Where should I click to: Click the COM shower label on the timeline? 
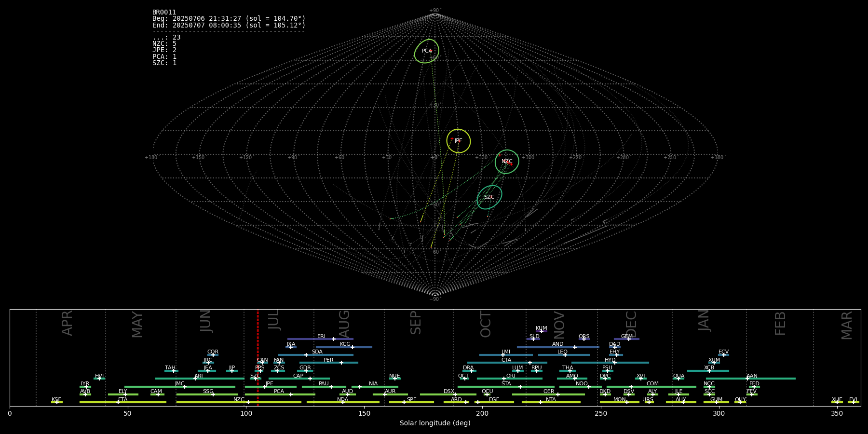652,384
